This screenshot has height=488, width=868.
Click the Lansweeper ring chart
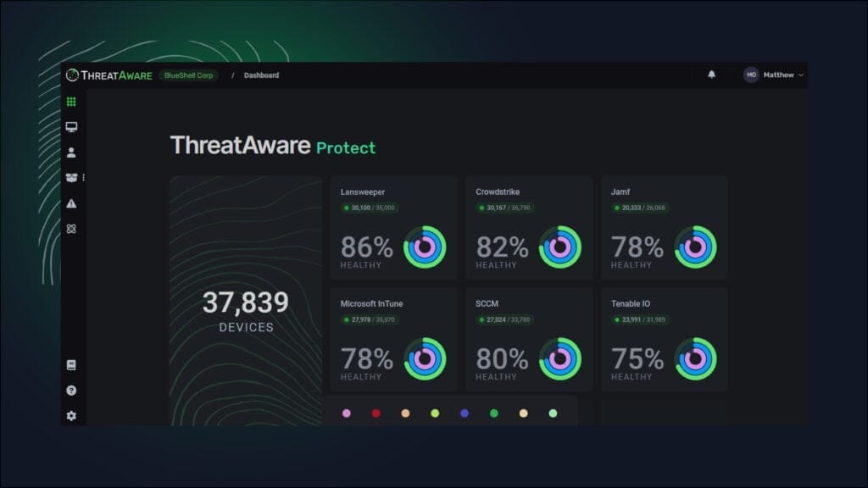point(425,247)
